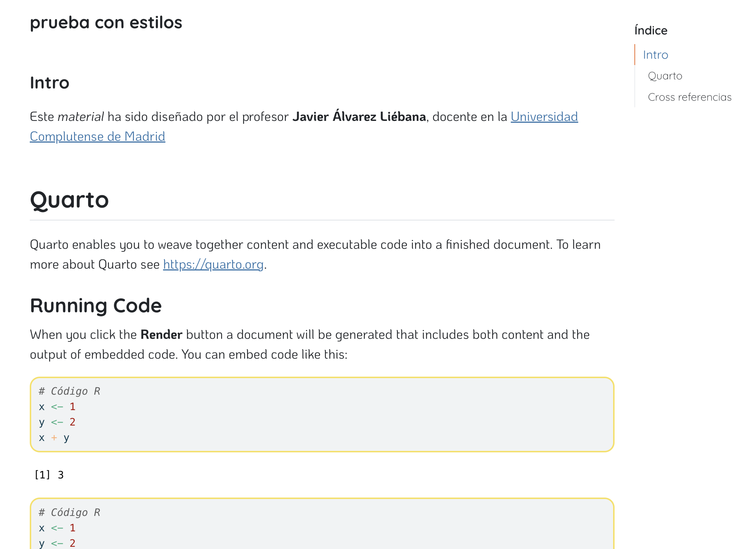
Task: Click "x <- 1" in the second code block
Action: (57, 528)
